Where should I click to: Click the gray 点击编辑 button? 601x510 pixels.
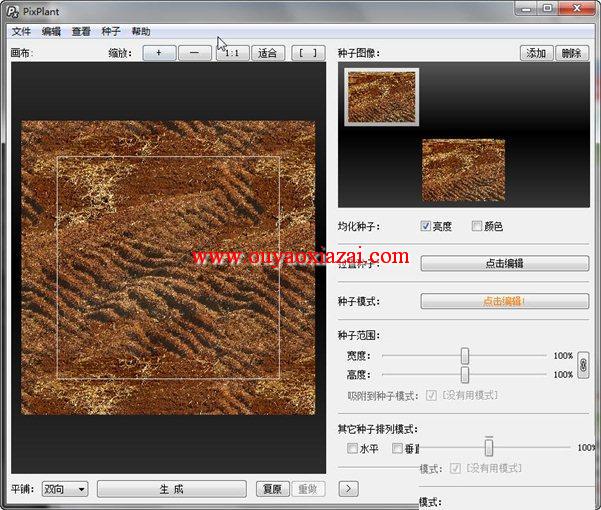pyautogui.click(x=505, y=264)
